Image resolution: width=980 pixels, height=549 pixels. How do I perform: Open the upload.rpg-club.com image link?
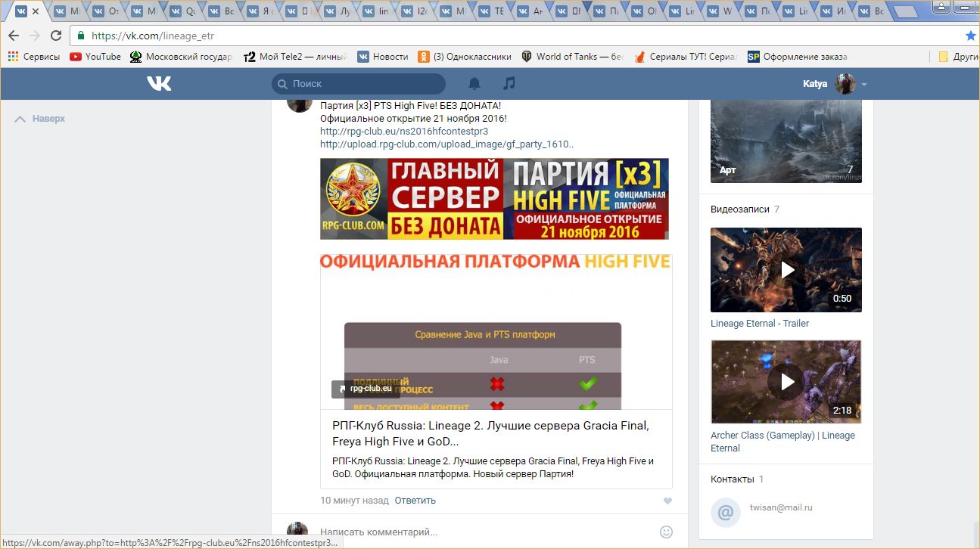tap(446, 144)
